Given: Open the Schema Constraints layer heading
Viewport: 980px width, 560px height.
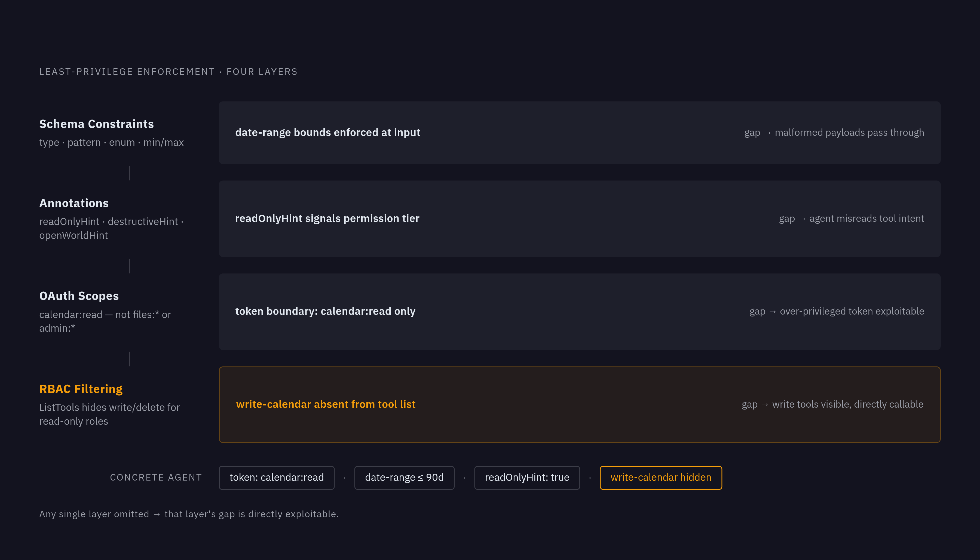Looking at the screenshot, I should click(x=97, y=124).
